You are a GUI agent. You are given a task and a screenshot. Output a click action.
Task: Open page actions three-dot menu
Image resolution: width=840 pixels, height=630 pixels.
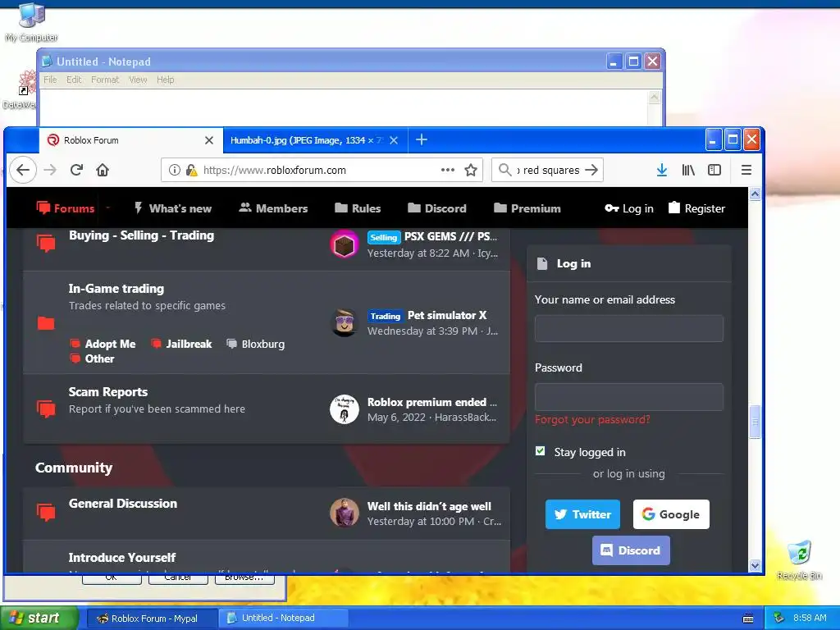tap(447, 171)
